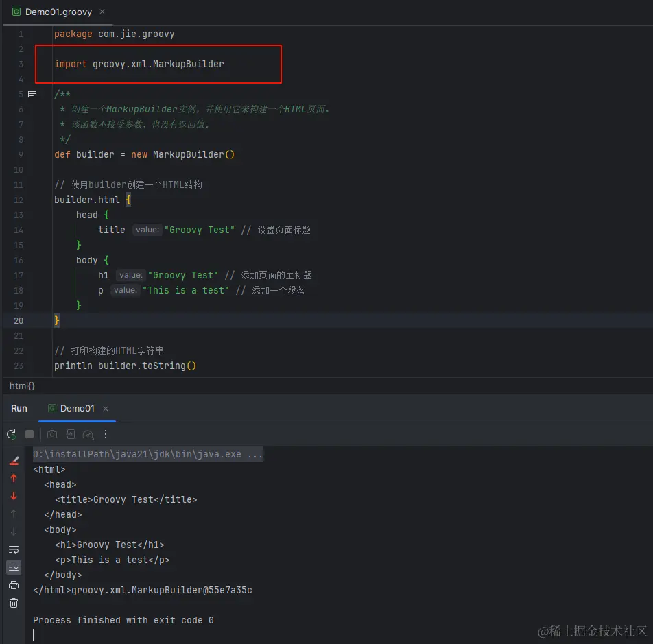Click line number 20 in gutter
653x644 pixels.
click(x=19, y=320)
